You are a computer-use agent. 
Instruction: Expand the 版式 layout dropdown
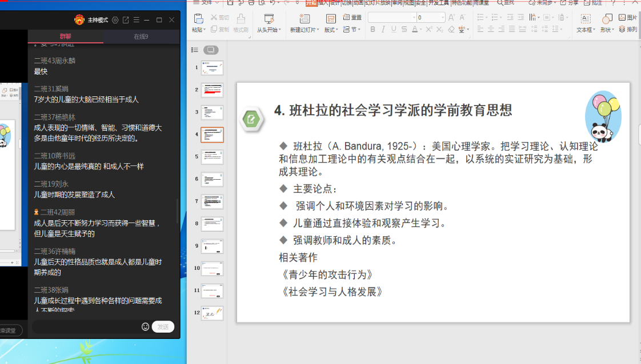pos(337,30)
